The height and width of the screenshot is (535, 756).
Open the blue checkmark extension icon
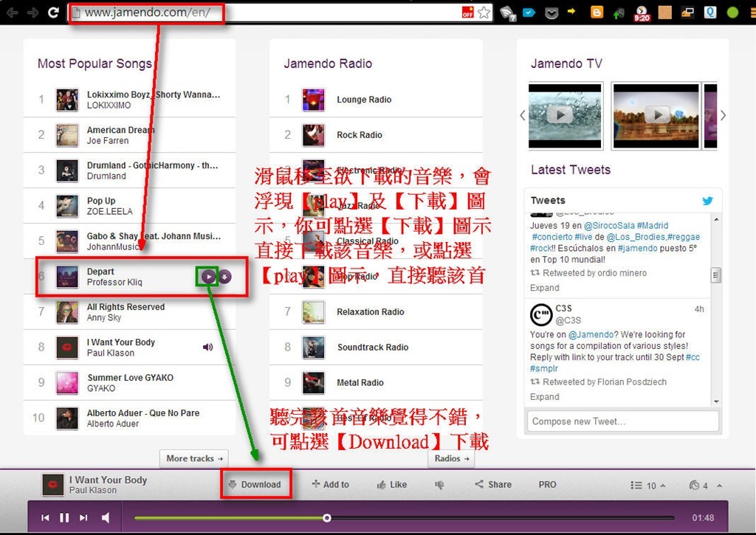(529, 13)
